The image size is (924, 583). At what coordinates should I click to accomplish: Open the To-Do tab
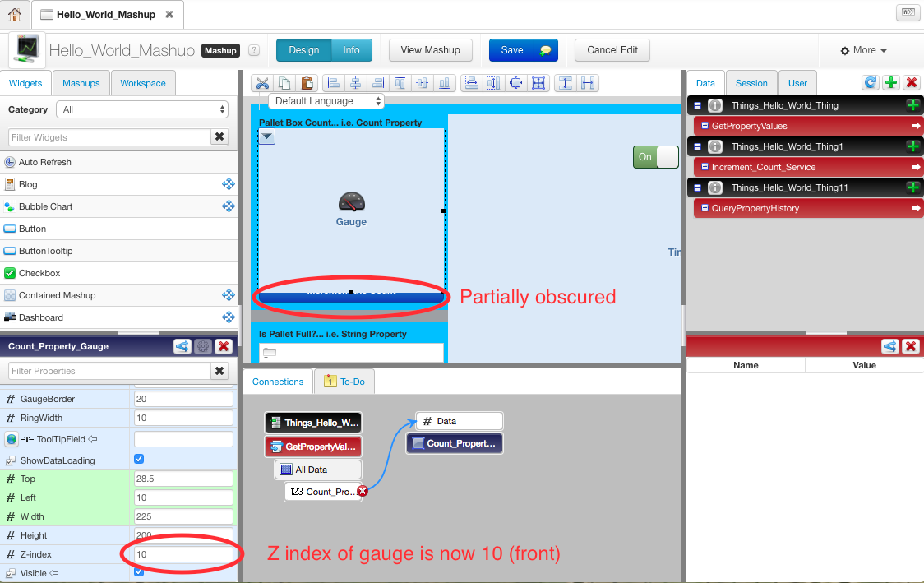click(x=344, y=382)
